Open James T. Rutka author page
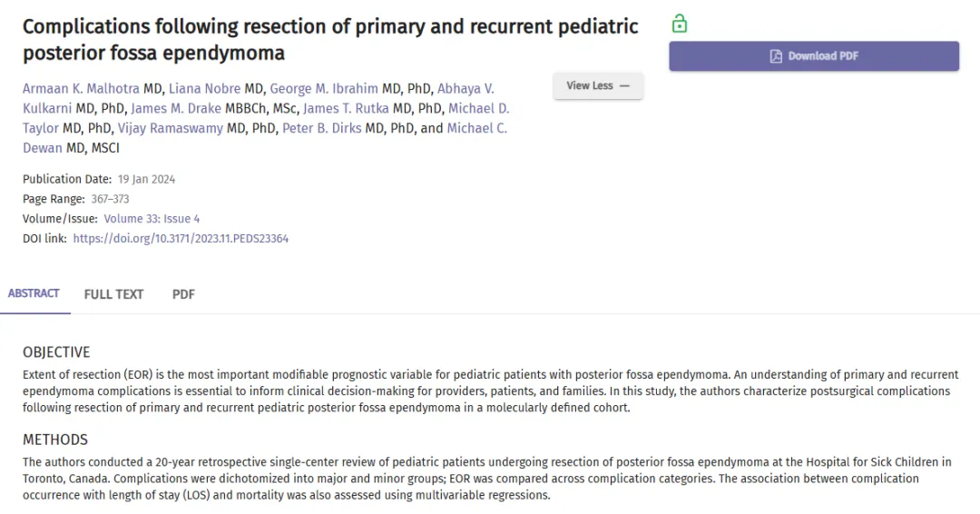980x514 pixels. [346, 109]
